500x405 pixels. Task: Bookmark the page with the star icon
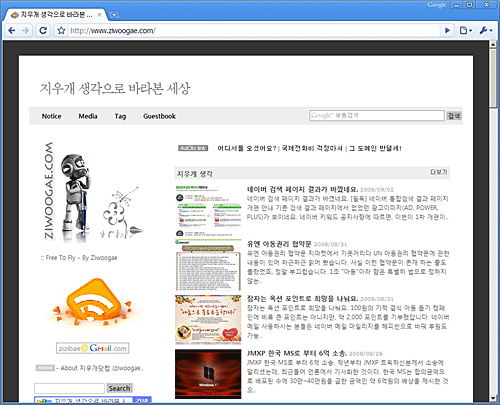(61, 31)
